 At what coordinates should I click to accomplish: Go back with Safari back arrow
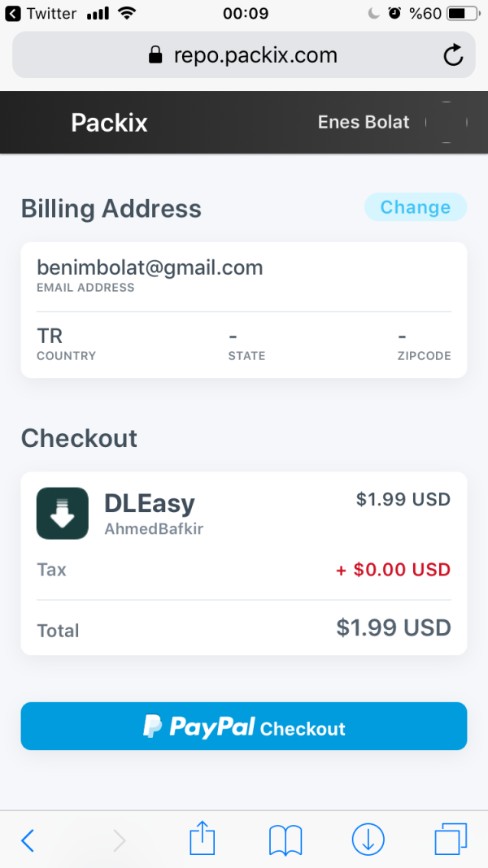pos(28,840)
